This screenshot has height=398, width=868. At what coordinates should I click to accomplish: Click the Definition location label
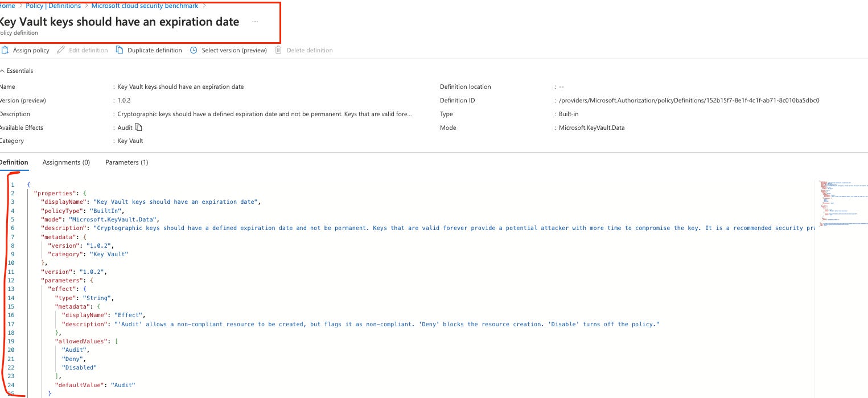465,87
